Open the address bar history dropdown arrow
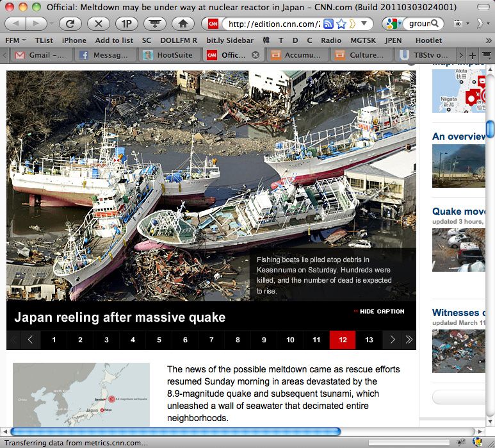Screen dimensions: 495x448 (x=364, y=24)
